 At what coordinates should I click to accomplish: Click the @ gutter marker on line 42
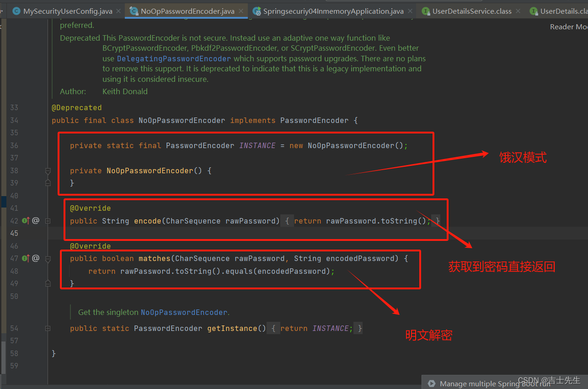coord(36,221)
